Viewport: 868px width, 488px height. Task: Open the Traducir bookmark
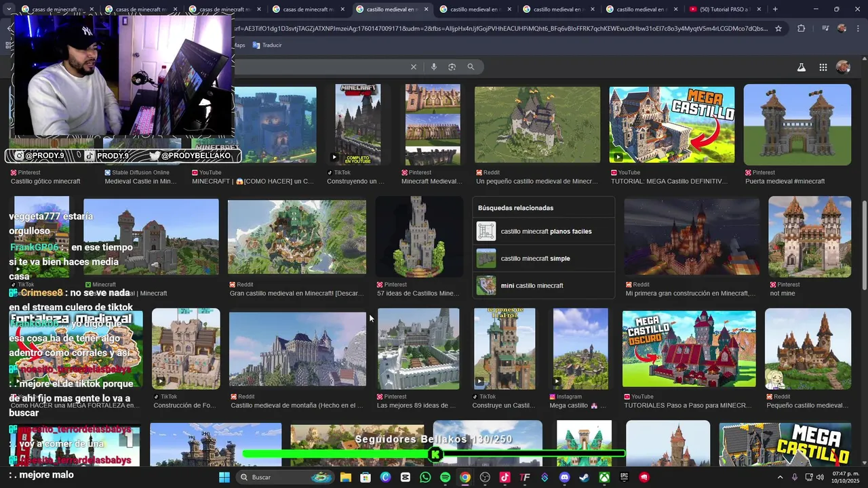(267, 45)
